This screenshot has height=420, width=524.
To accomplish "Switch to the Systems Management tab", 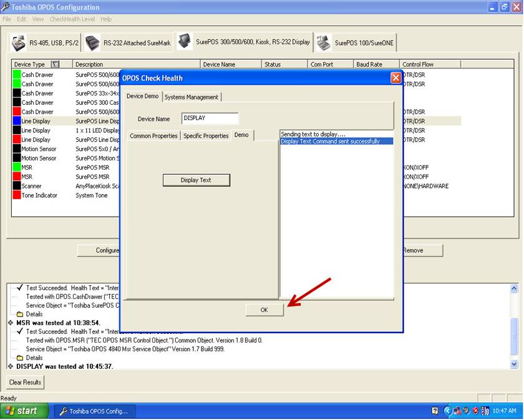I will point(191,97).
